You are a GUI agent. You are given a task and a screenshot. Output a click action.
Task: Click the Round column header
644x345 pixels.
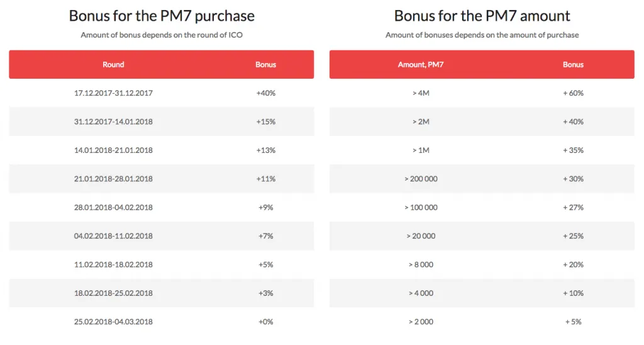point(113,65)
